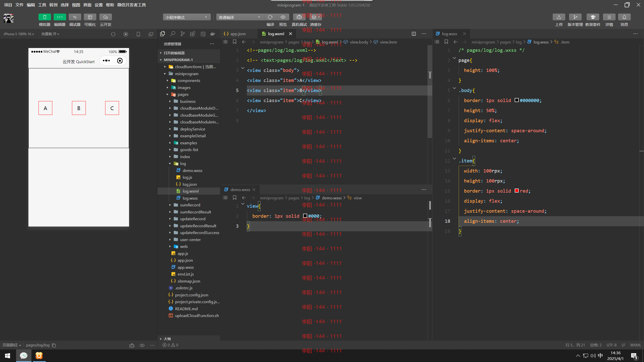The width and height of the screenshot is (644, 362).
Task: Open the 热重载 hot reload dropdown
Action: click(x=50, y=34)
